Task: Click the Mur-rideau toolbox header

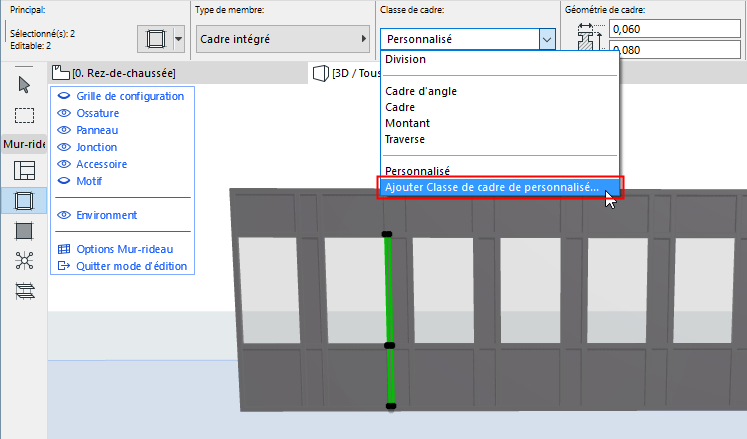Action: click(x=24, y=144)
